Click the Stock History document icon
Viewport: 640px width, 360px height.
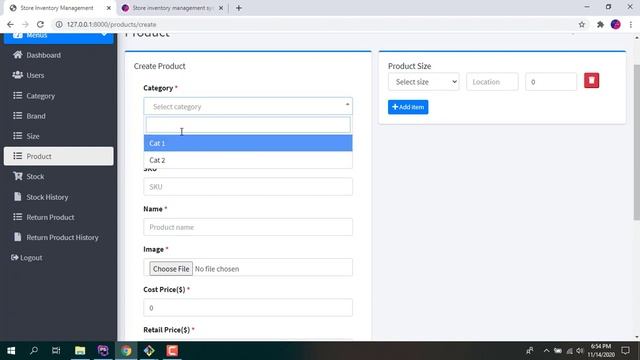pyautogui.click(x=17, y=197)
